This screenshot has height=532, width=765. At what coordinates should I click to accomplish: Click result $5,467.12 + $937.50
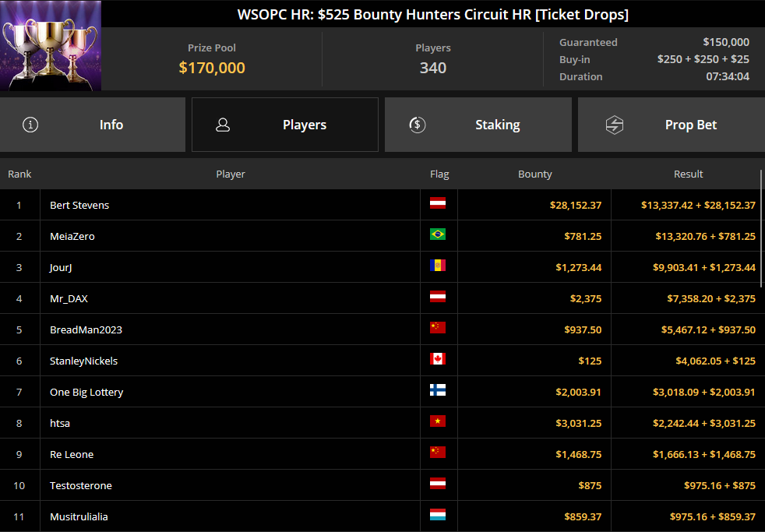[708, 330]
